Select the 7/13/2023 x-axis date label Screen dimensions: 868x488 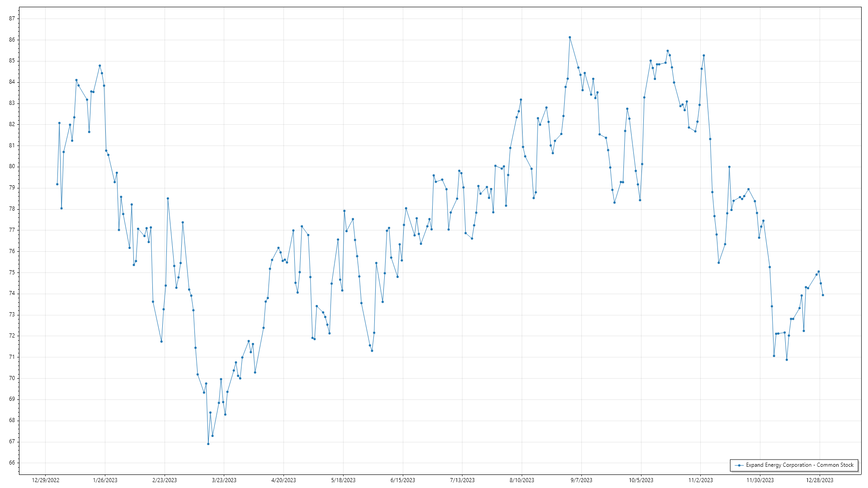pyautogui.click(x=462, y=480)
